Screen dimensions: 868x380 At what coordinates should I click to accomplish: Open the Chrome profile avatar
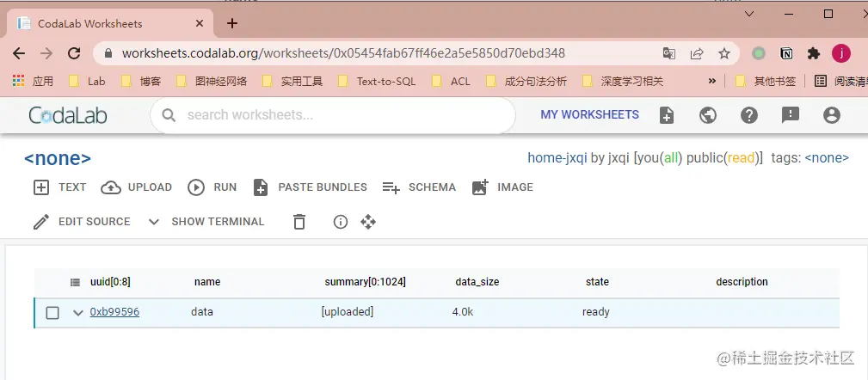840,53
